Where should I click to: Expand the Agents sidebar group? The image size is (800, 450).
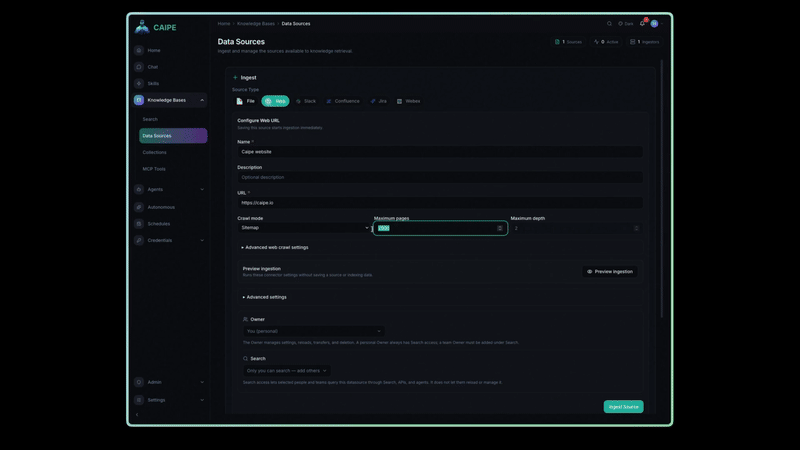[202, 189]
